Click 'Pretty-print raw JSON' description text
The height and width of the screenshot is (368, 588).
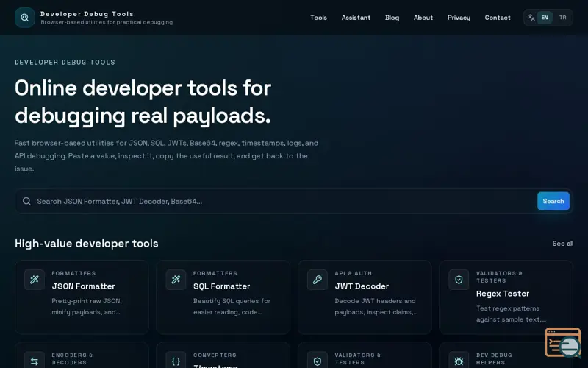87,306
